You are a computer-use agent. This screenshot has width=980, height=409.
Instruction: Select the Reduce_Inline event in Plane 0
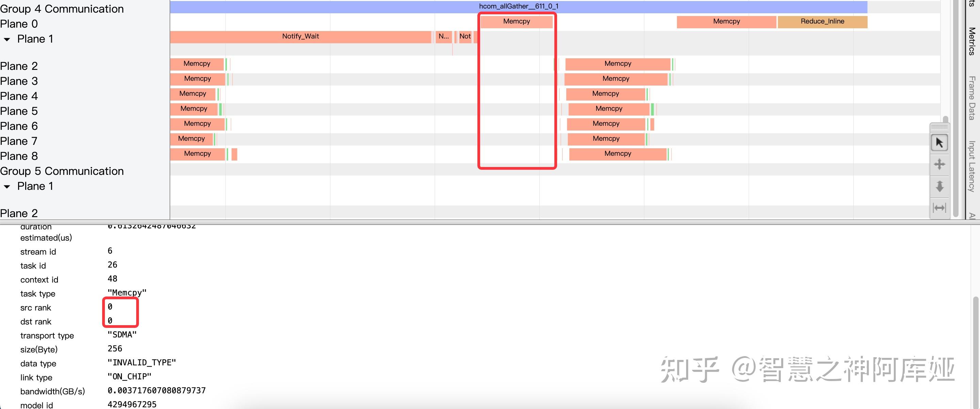[x=822, y=21]
